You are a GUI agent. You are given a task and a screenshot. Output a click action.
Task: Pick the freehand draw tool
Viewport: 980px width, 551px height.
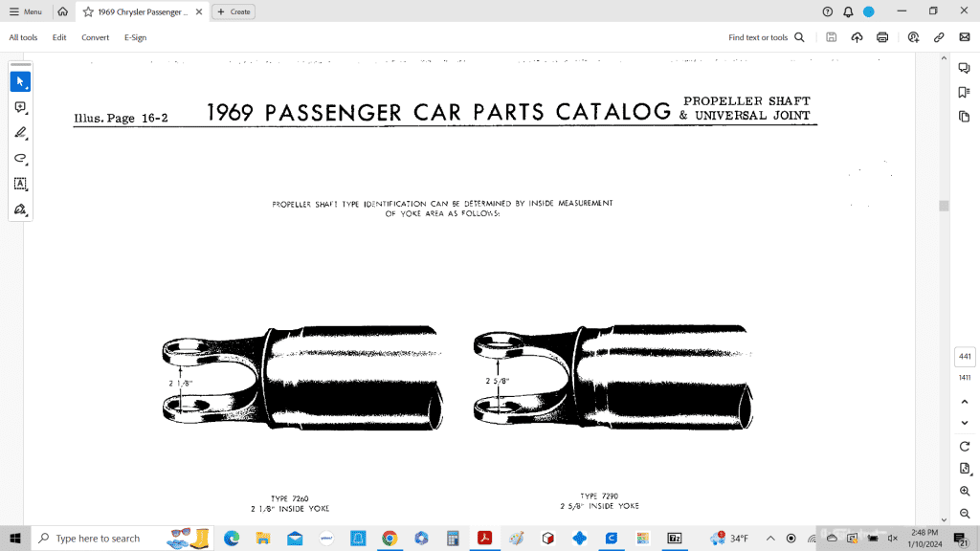click(x=20, y=159)
